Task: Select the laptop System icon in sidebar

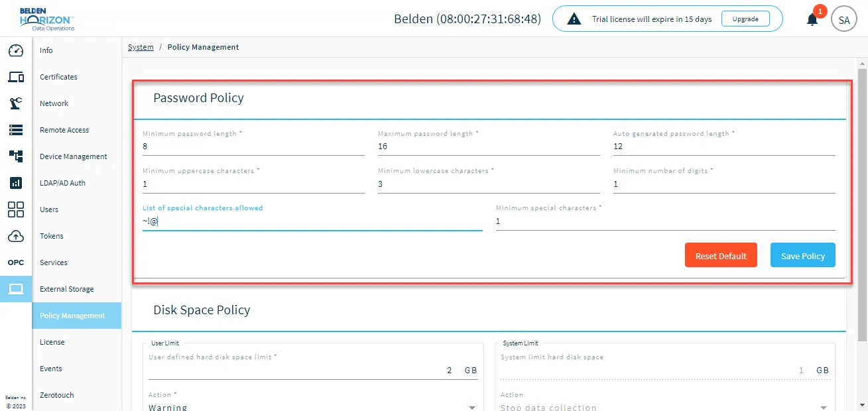Action: click(x=16, y=289)
